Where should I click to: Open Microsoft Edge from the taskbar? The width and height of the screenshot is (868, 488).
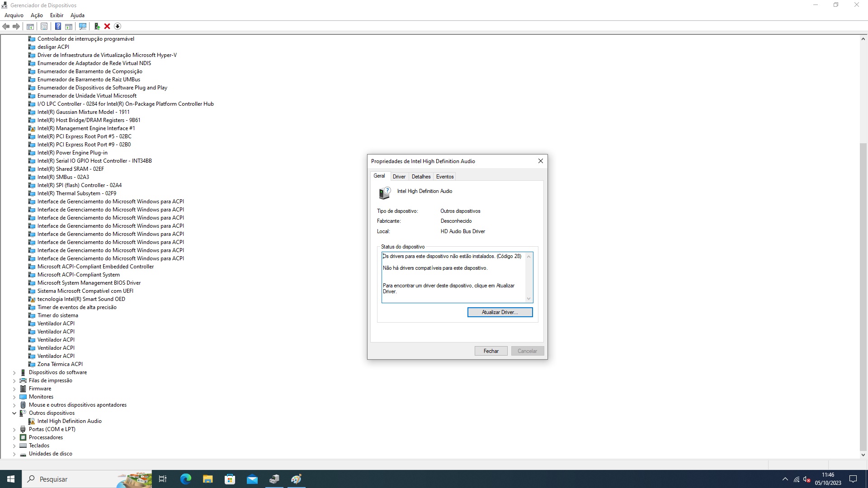(x=185, y=479)
